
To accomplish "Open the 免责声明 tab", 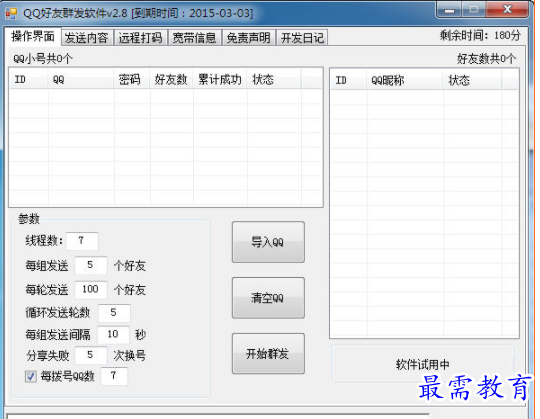I will point(248,38).
